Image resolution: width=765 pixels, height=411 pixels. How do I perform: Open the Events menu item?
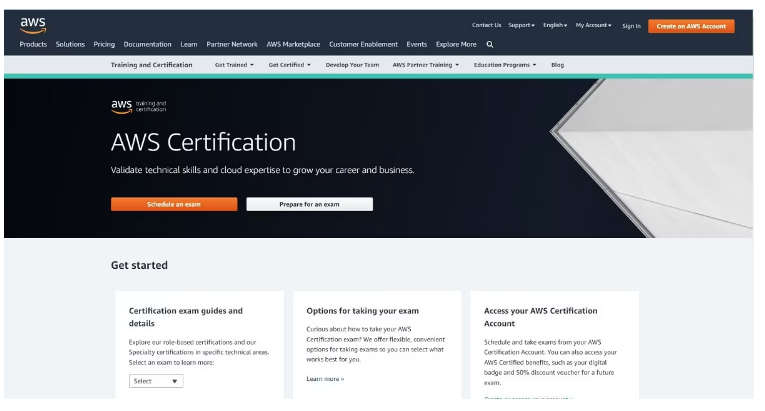coord(417,44)
